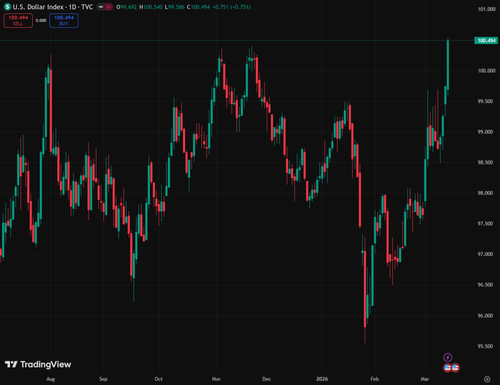Click the Feb label on time axis
This screenshot has width=500, height=385.
coord(375,379)
